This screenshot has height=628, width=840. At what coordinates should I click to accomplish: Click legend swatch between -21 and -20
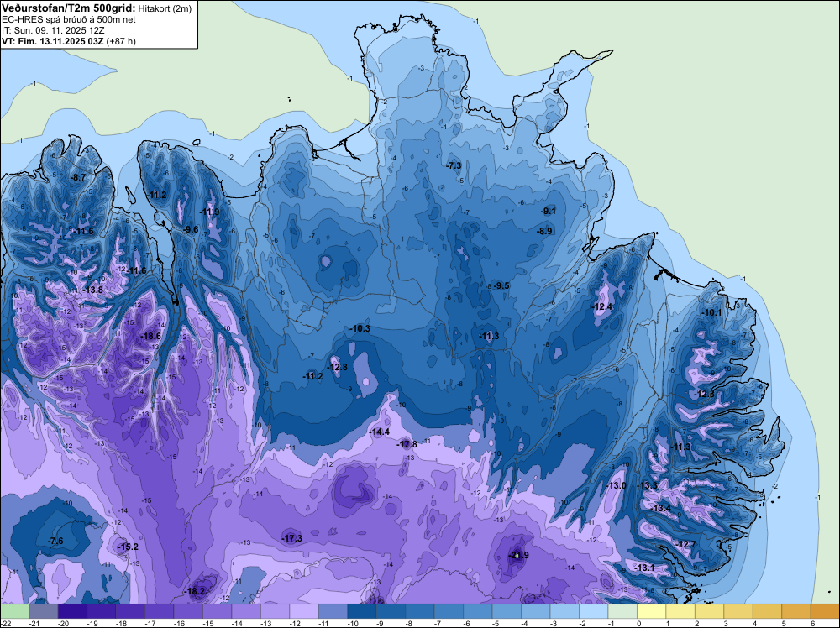pos(44,611)
